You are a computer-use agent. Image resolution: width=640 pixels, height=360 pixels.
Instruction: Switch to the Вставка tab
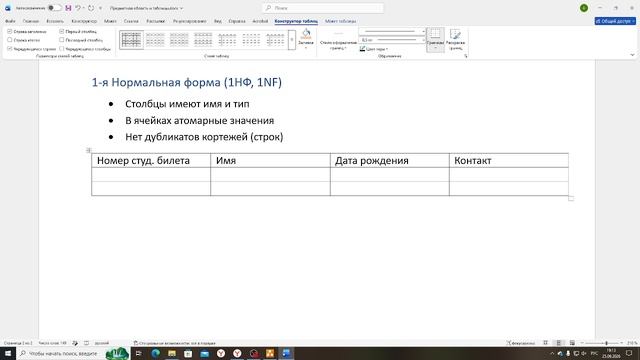(55, 21)
